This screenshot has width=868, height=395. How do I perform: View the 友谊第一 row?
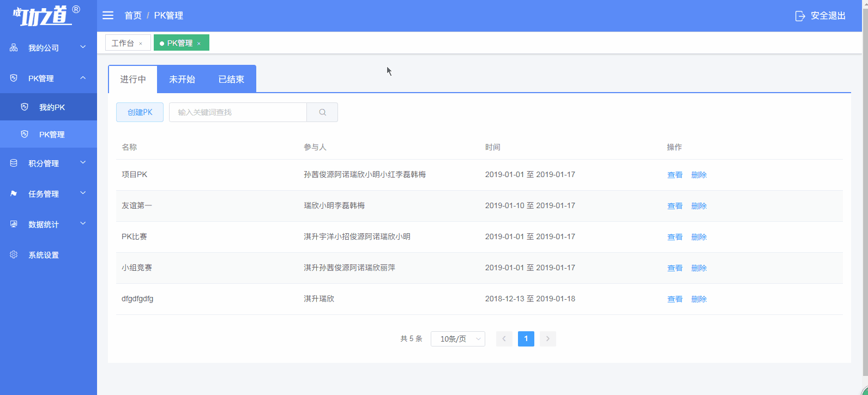point(675,206)
